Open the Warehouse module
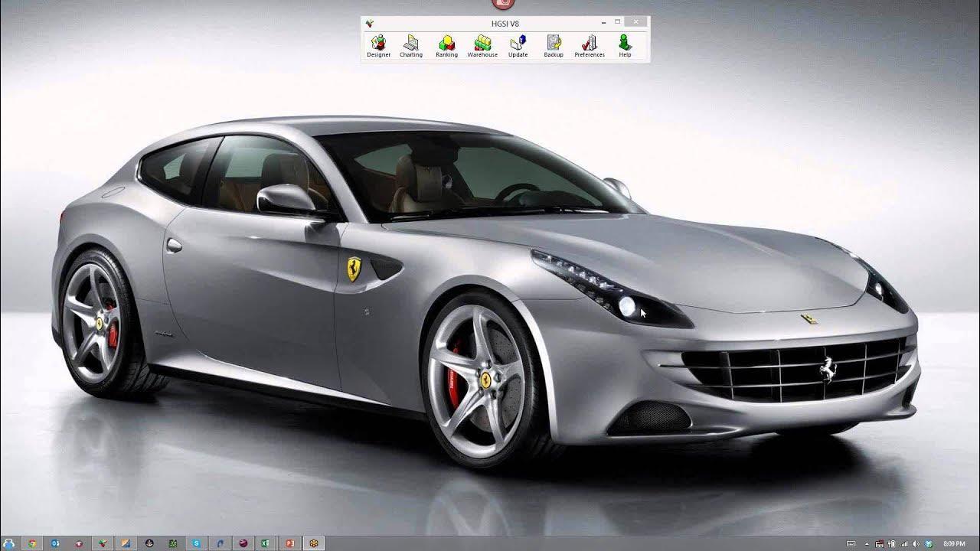The image size is (980, 551). [x=482, y=46]
